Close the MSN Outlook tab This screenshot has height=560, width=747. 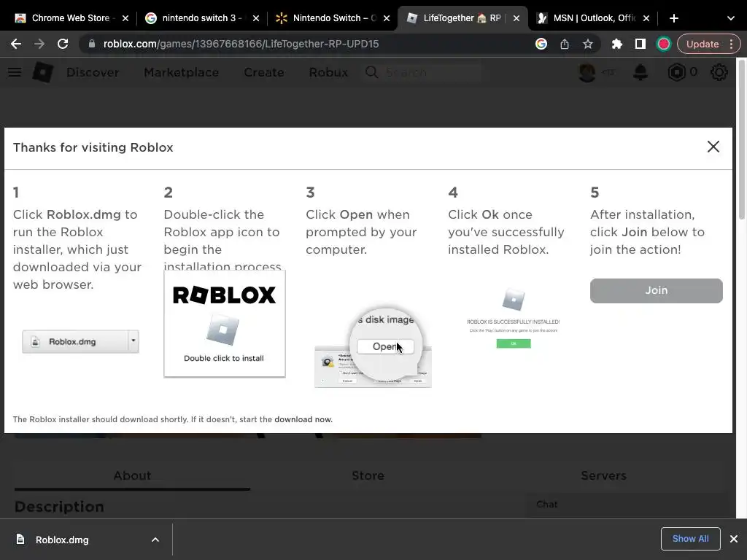[x=646, y=18]
